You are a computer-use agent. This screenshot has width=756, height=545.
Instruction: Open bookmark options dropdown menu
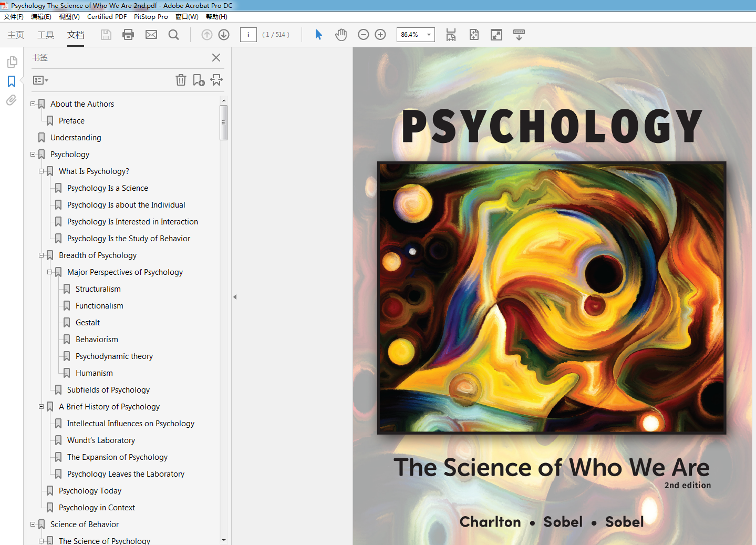click(40, 80)
